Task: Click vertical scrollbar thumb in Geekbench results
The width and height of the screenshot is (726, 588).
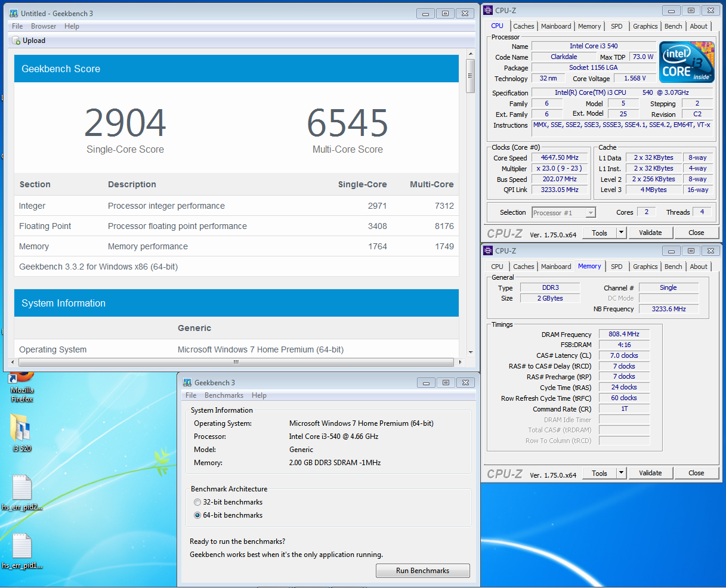Action: tap(470, 75)
